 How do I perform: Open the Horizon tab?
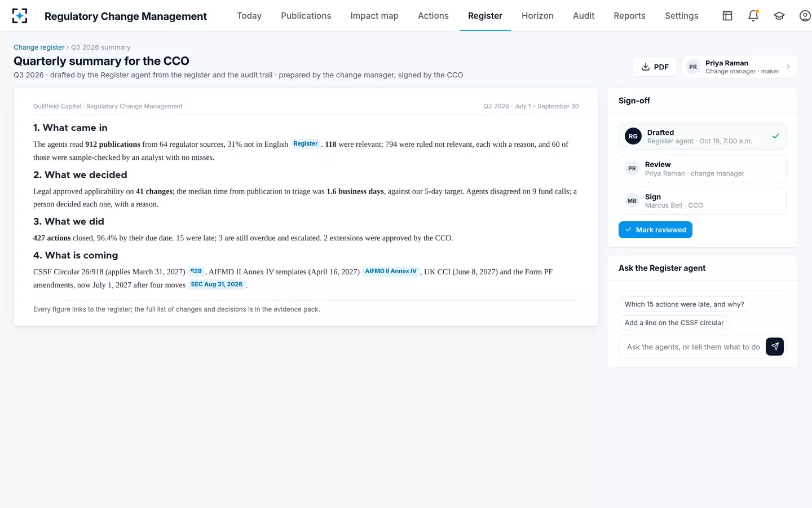tap(537, 16)
